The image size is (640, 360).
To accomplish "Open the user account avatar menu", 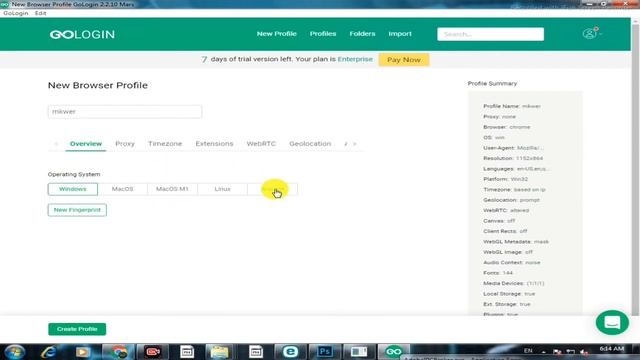I will pyautogui.click(x=590, y=33).
